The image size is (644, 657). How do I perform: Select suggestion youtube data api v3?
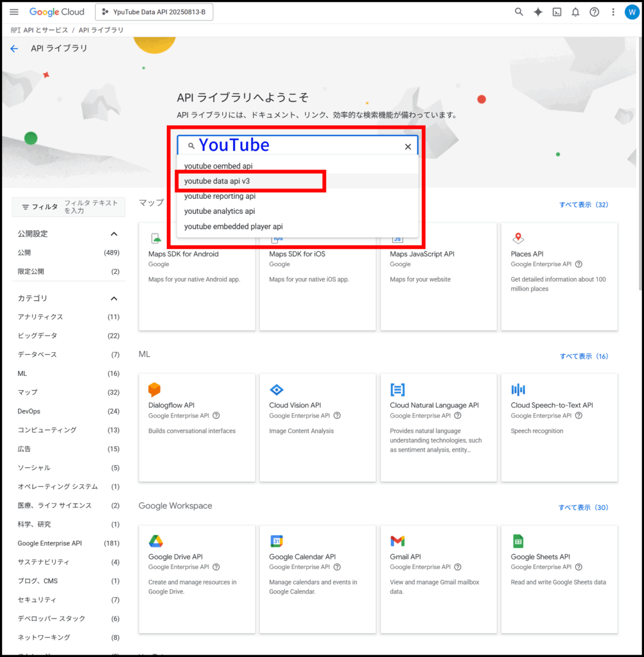297,181
